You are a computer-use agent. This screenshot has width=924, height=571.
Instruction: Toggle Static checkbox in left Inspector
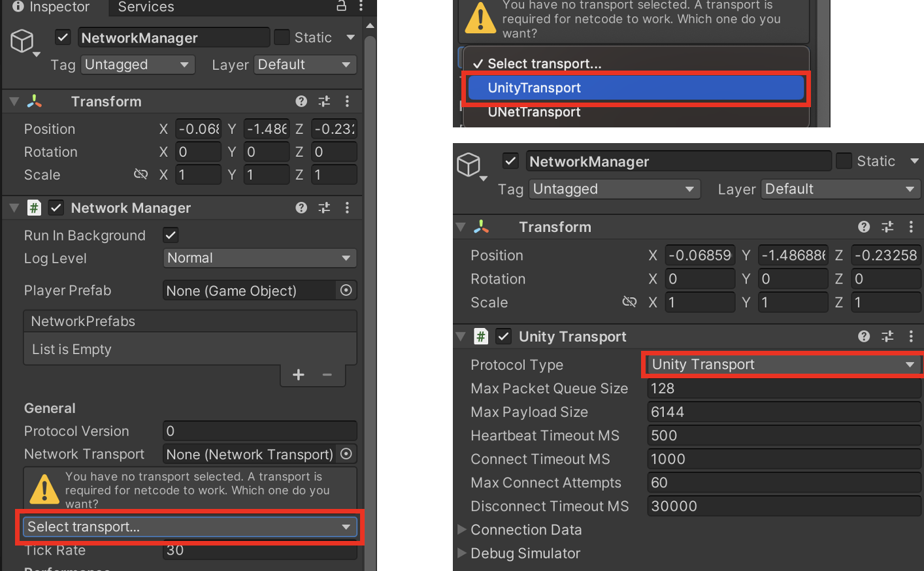tap(282, 37)
